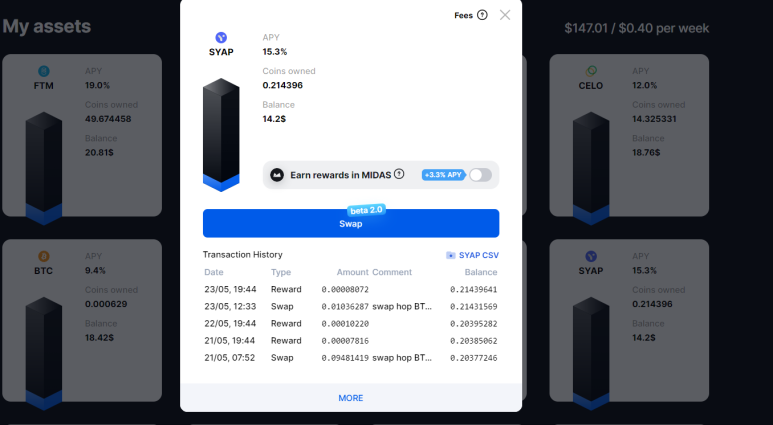Click the BTC tower graphic
The image size is (773, 425).
(44, 353)
